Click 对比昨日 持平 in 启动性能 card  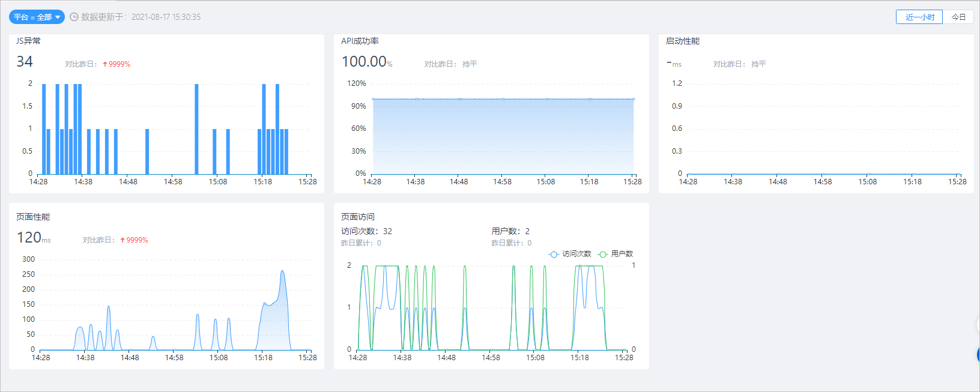(739, 64)
